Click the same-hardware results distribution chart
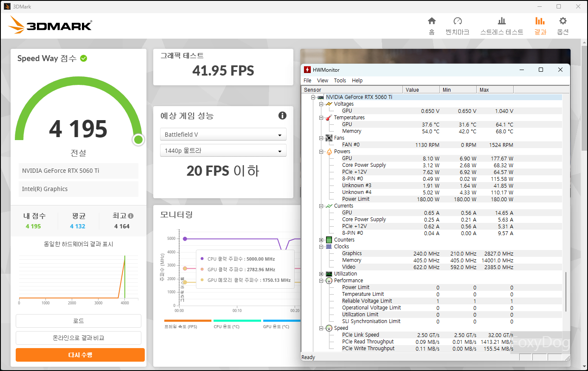 click(79, 278)
